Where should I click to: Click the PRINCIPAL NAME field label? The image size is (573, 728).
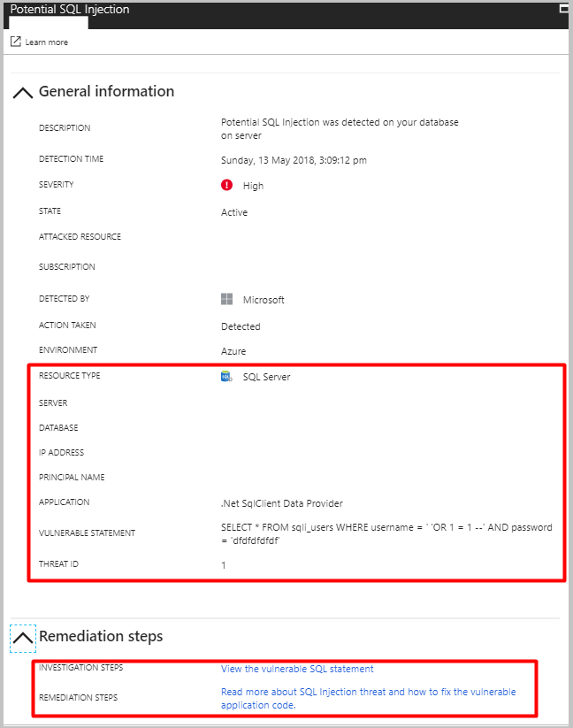(72, 477)
